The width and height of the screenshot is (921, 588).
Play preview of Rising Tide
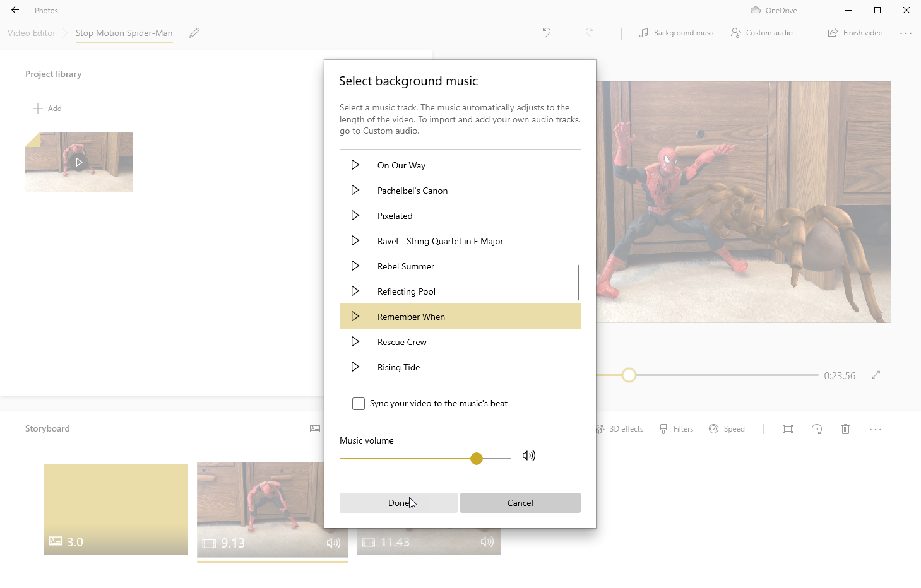[x=355, y=367]
